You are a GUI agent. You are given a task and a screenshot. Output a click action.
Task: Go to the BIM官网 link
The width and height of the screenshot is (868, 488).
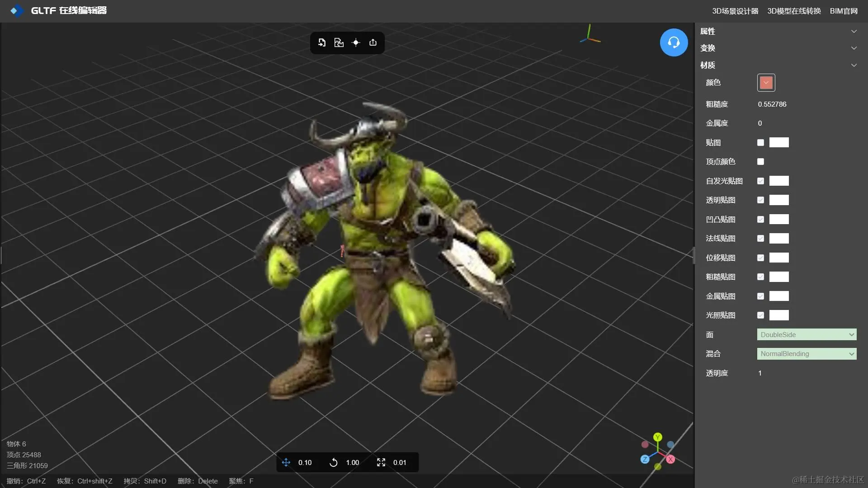[x=844, y=11]
